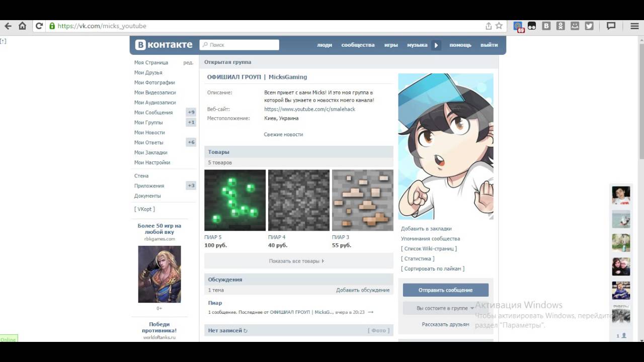The height and width of the screenshot is (362, 644).
Task: Click the browser address bar URL
Action: click(x=102, y=26)
